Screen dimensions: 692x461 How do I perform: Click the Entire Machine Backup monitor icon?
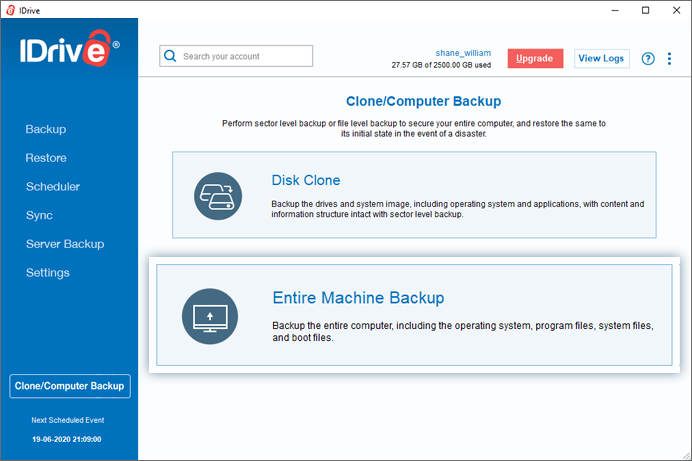click(x=210, y=316)
